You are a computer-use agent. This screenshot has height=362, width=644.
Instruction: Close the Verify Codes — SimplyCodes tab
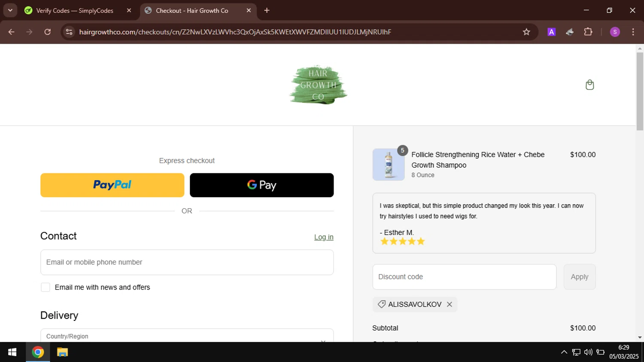[x=129, y=10]
